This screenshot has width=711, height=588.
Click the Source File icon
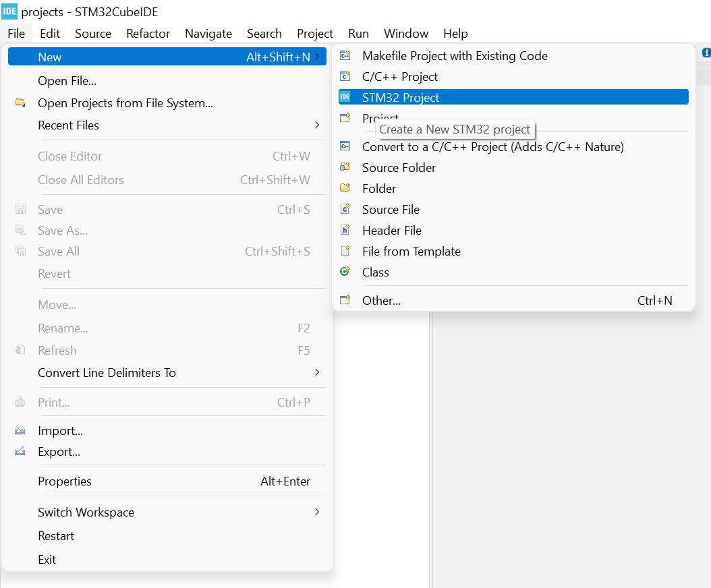[x=345, y=208]
